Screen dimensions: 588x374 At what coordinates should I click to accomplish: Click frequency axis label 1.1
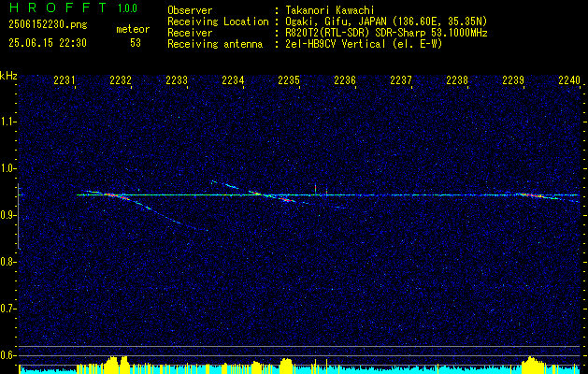[7, 122]
